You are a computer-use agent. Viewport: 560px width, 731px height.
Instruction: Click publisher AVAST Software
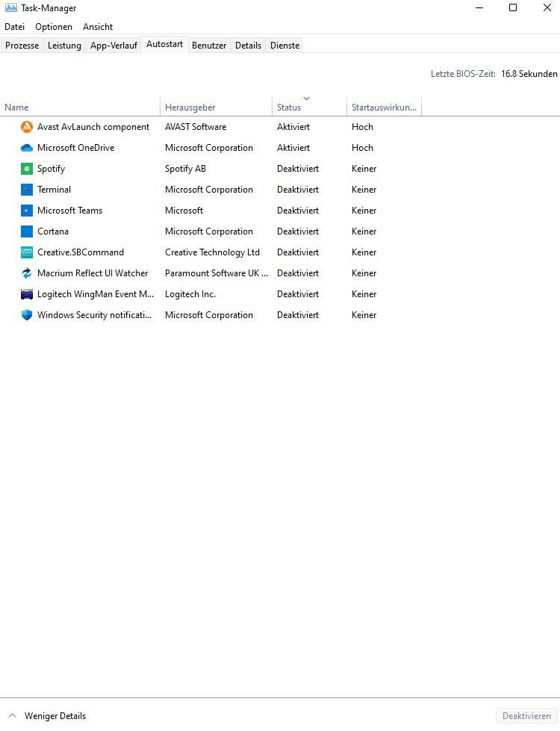[196, 127]
